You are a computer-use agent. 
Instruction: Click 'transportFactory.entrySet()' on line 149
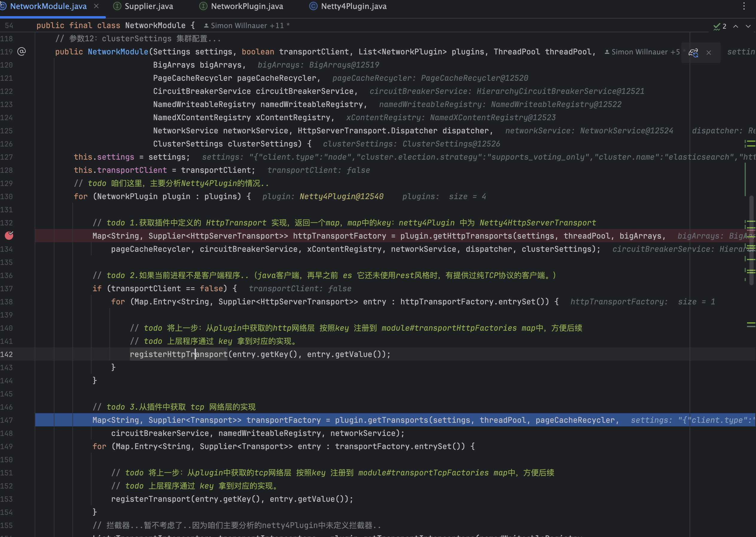tap(400, 446)
